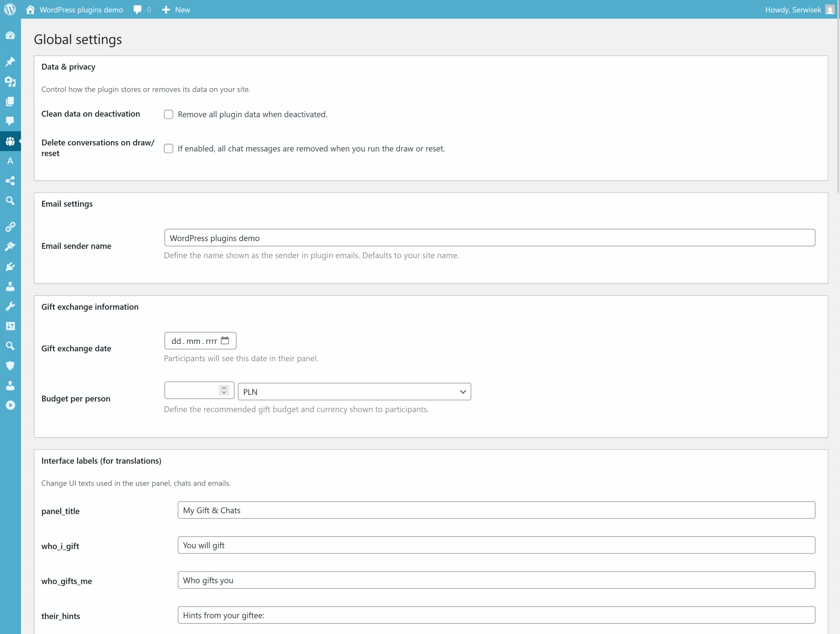
Task: Click the shield security sidebar icon
Action: tap(10, 366)
